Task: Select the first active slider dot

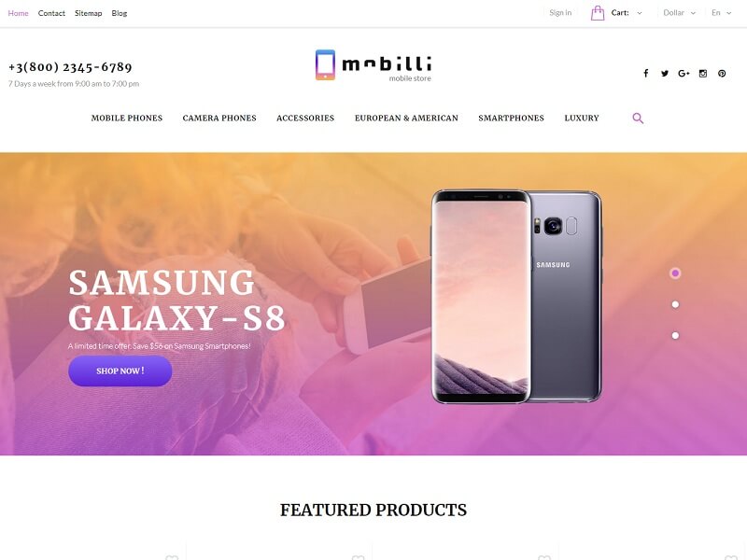Action: (x=675, y=273)
